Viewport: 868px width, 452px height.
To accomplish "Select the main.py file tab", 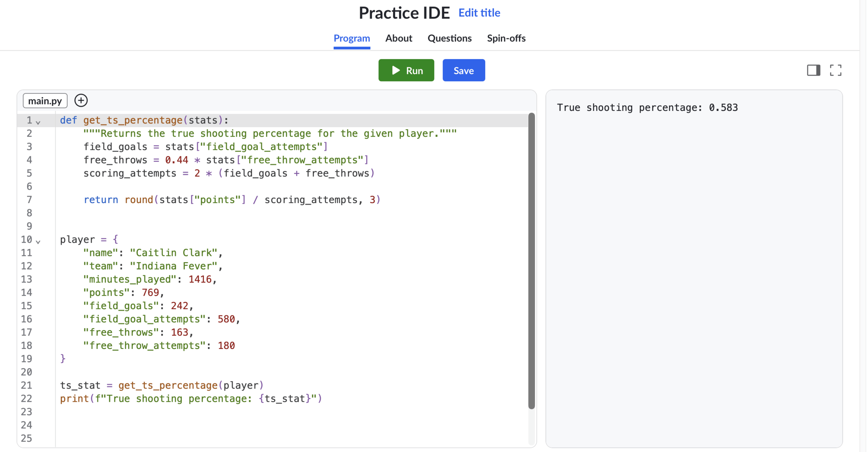I will [x=45, y=101].
